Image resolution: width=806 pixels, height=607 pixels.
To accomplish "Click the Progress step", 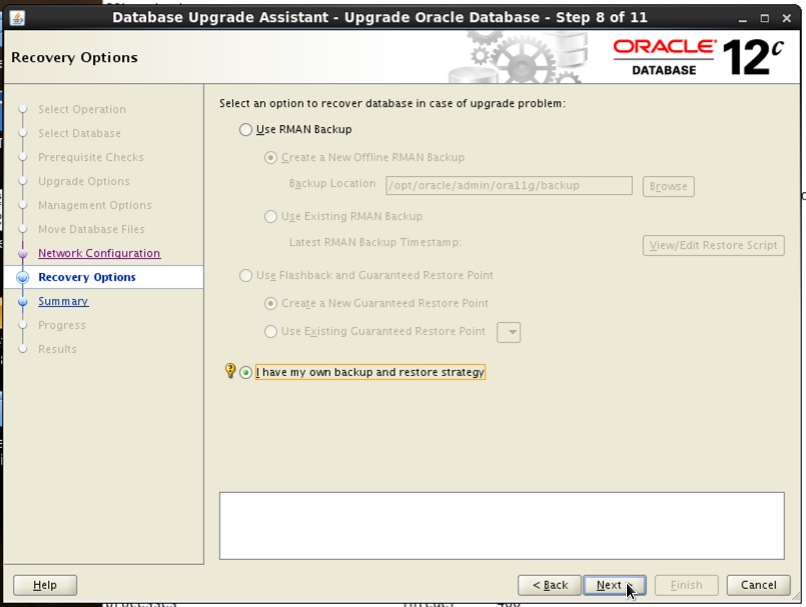I will (x=62, y=325).
